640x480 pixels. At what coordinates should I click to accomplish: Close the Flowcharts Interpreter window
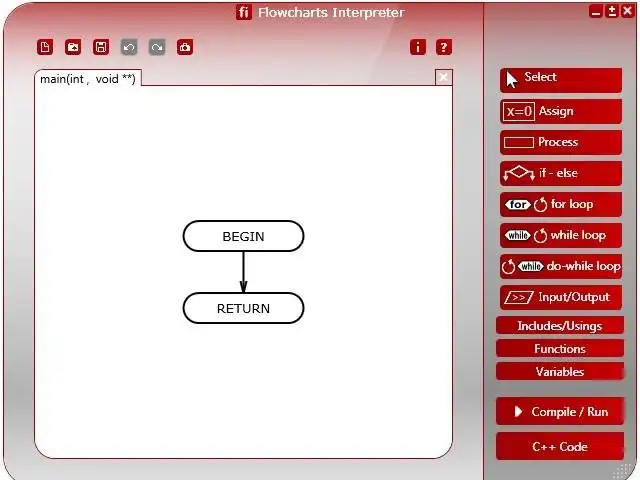627,11
